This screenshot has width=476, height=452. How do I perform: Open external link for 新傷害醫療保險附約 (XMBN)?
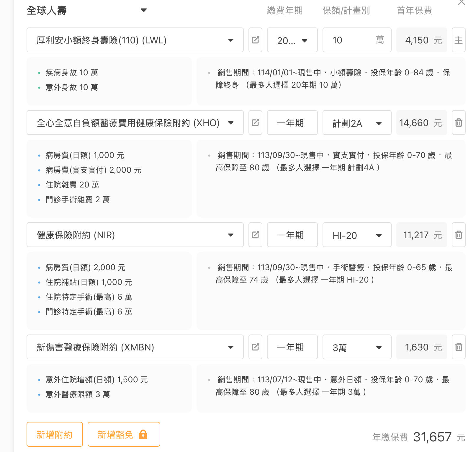pyautogui.click(x=255, y=347)
